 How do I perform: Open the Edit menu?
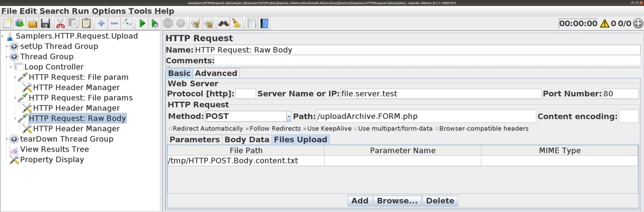(x=28, y=11)
